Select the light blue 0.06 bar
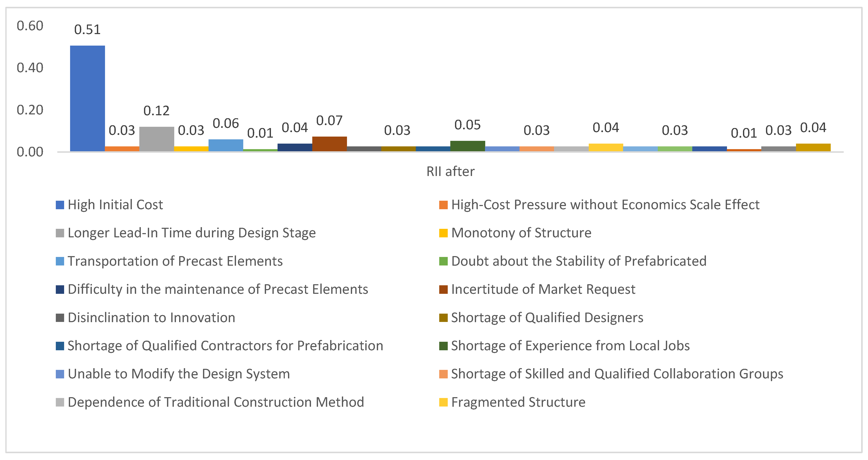This screenshot has height=460, width=868. tap(226, 145)
